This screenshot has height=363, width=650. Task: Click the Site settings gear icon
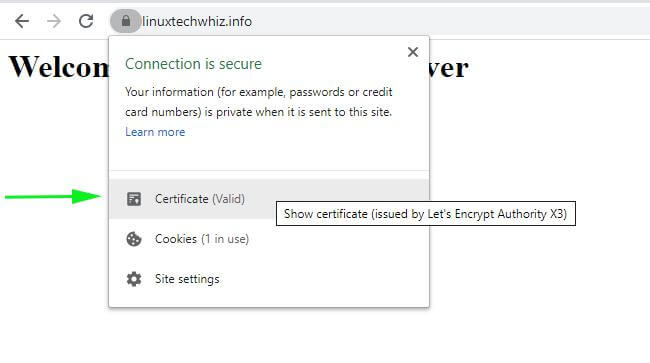click(x=134, y=279)
